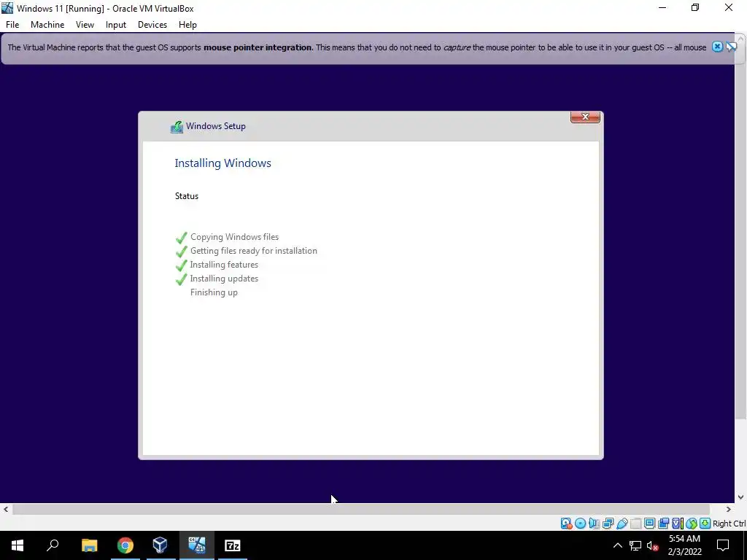Click the checkmark beside Copying Windows files
The image size is (747, 560).
click(182, 237)
